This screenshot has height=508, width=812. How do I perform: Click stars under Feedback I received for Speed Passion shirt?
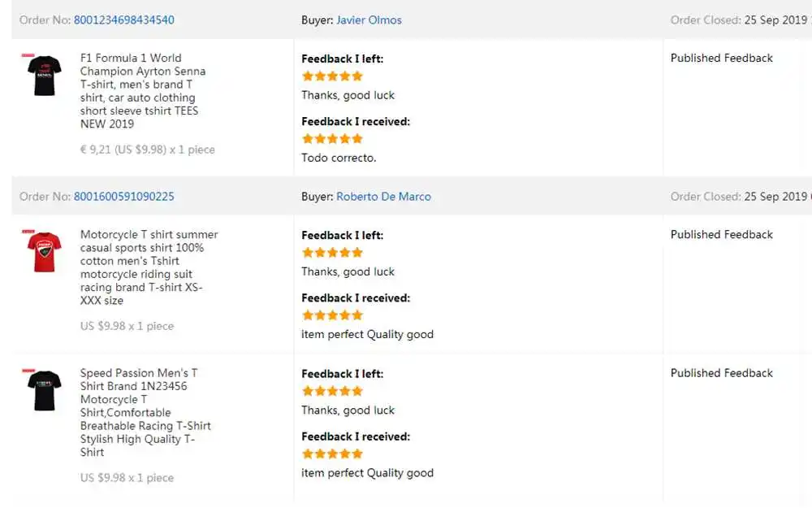332,454
